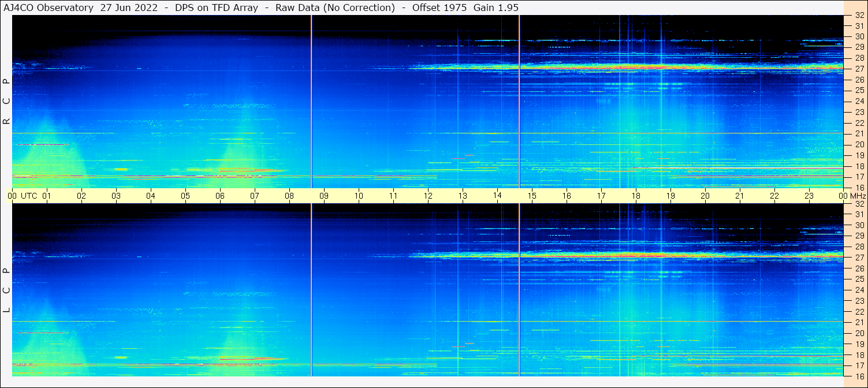Click the 27 MHz label on the RCP frequency scale
The image size is (868, 388).
tap(859, 69)
